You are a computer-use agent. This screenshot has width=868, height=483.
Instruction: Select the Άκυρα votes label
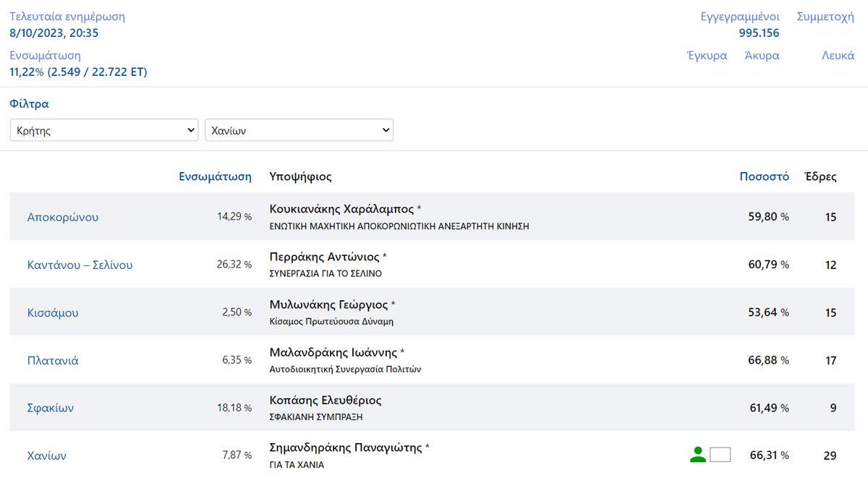[x=762, y=56]
